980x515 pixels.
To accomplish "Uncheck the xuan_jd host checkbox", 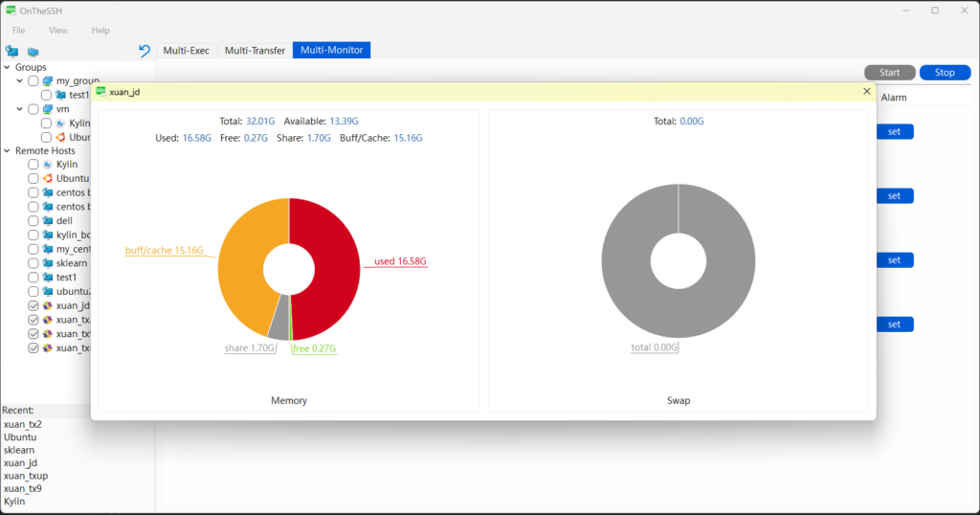I will 33,306.
